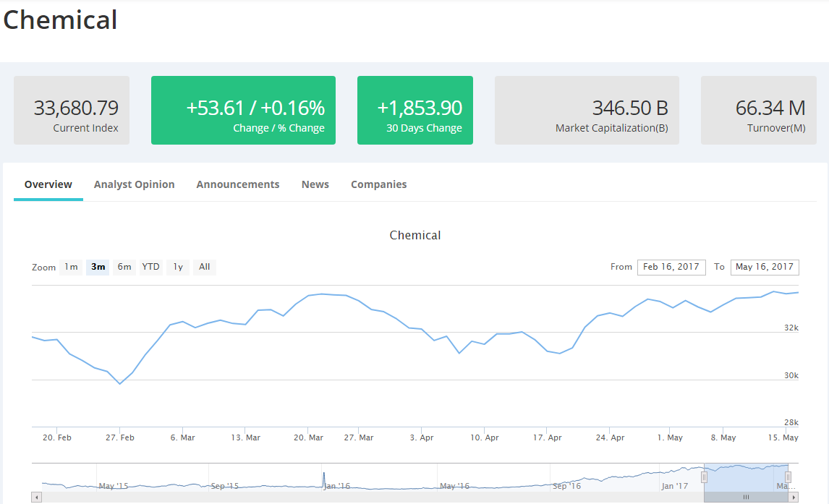Viewport: 829px width, 504px height.
Task: Select the 1m zoom range
Action: coord(71,267)
